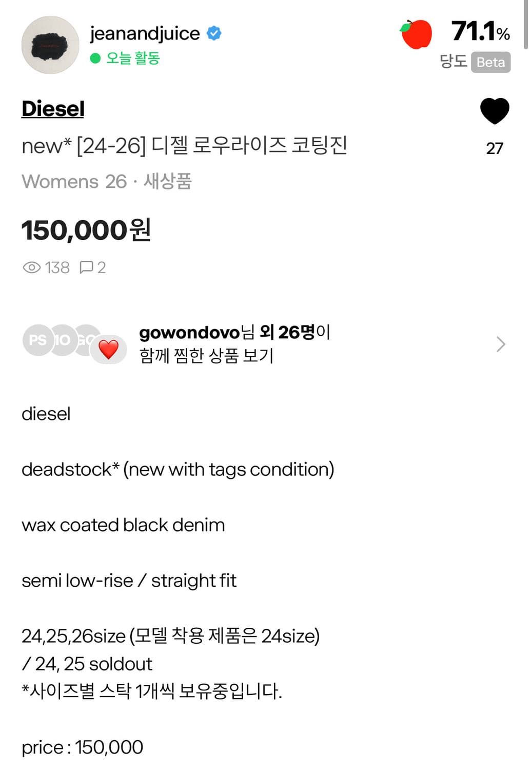Click the eye views icon

(x=32, y=267)
